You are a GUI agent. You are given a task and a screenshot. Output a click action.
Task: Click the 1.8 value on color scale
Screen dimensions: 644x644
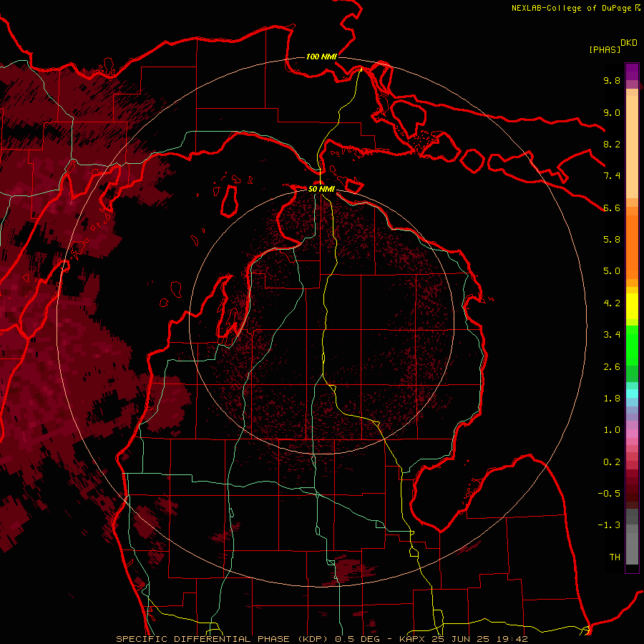pyautogui.click(x=612, y=399)
